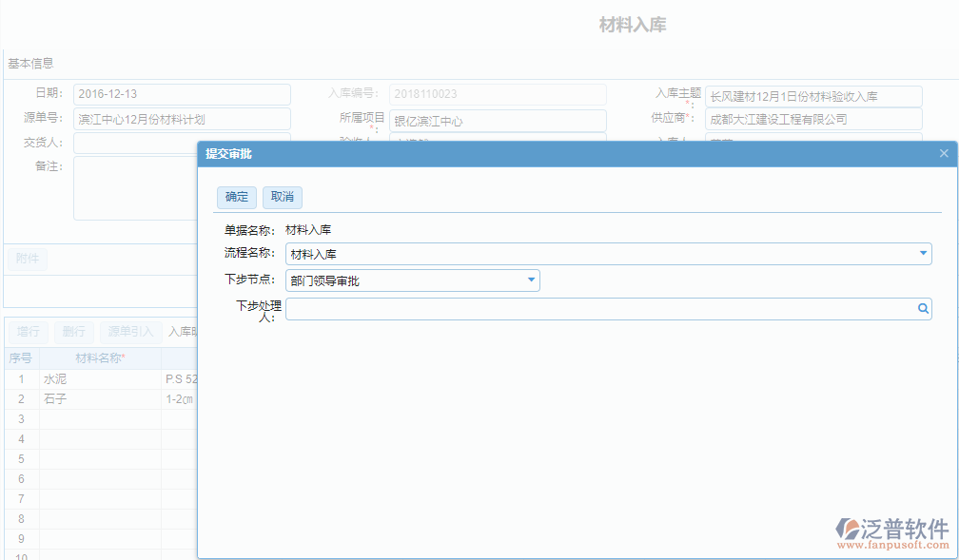The image size is (959, 560).
Task: Click the 增行 add-row toolbar button
Action: click(27, 332)
